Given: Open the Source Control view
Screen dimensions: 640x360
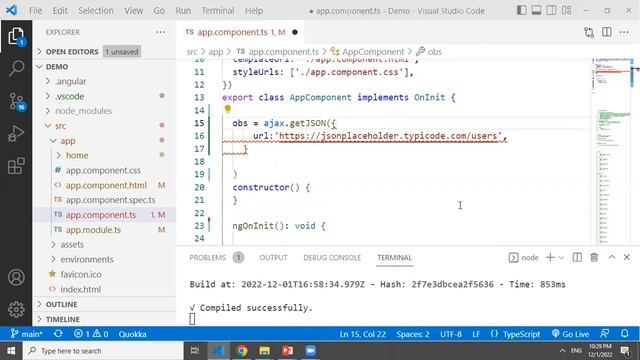Looking at the screenshot, I should click(16, 101).
